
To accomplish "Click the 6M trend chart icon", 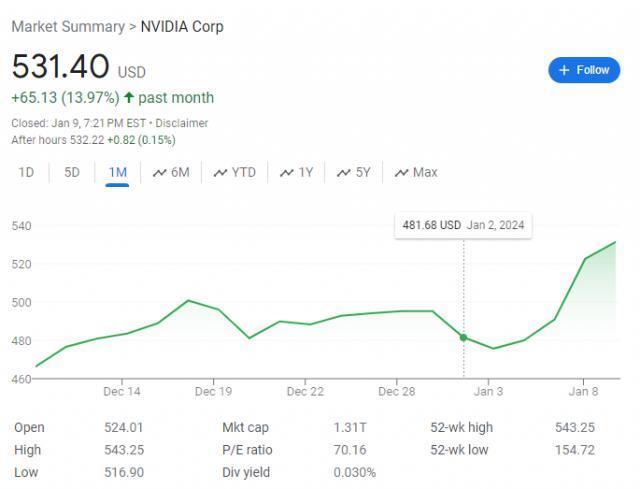I will tap(159, 173).
